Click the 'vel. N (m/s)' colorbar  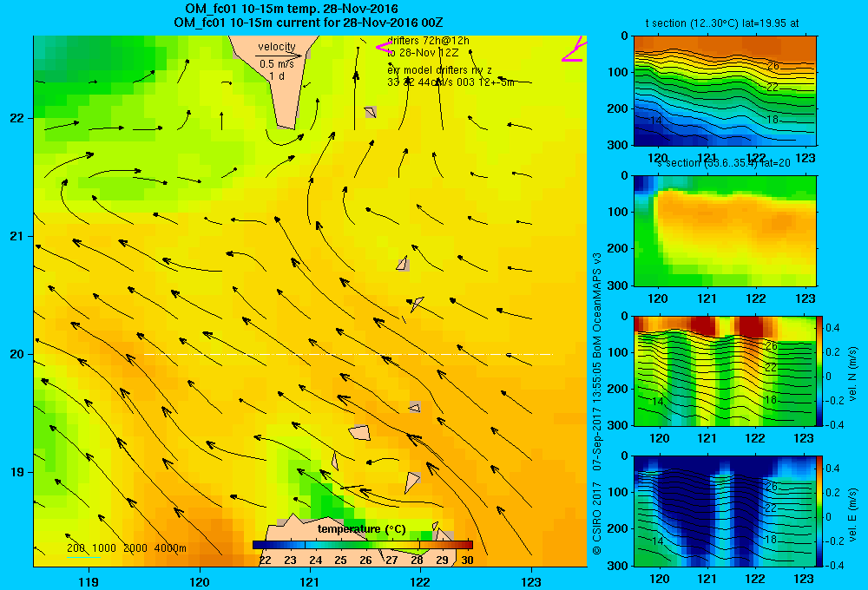click(819, 370)
